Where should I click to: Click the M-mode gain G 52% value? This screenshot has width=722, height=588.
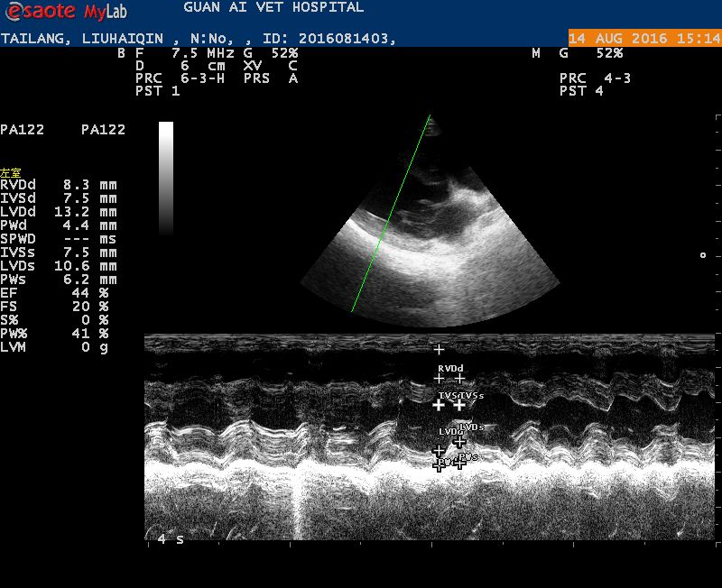[591, 53]
